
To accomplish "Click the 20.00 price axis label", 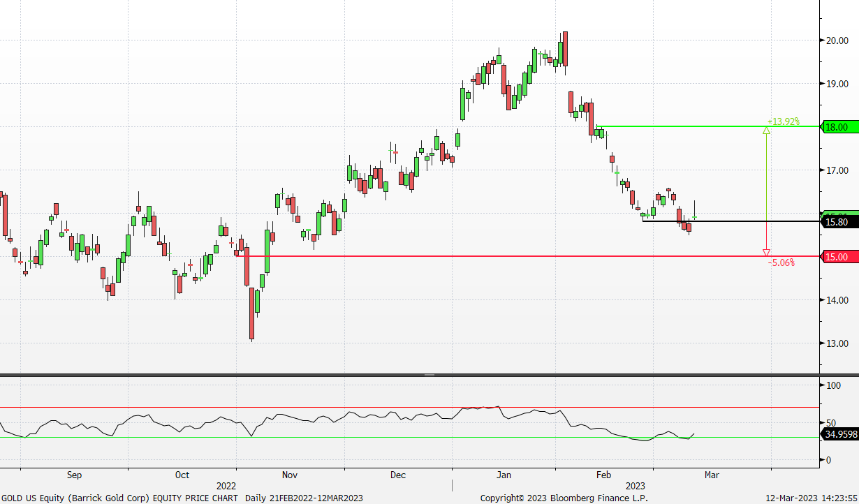I will click(837, 40).
